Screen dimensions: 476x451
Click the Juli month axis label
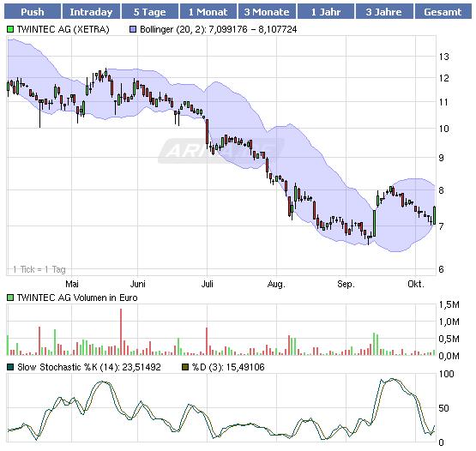[x=208, y=284]
